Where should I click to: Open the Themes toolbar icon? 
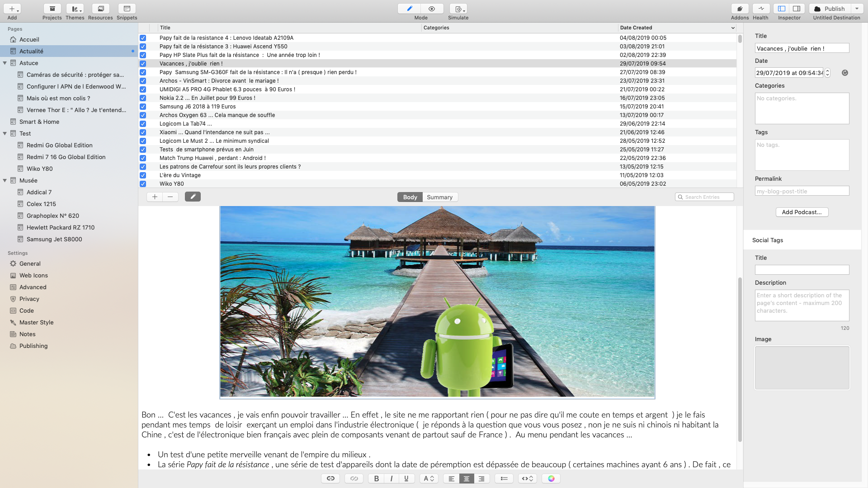coord(75,9)
